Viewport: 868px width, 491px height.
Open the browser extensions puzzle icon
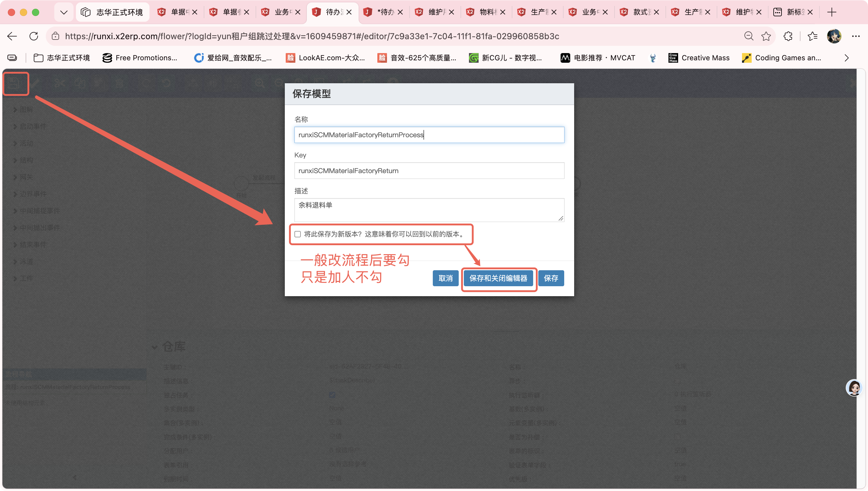[x=788, y=36]
